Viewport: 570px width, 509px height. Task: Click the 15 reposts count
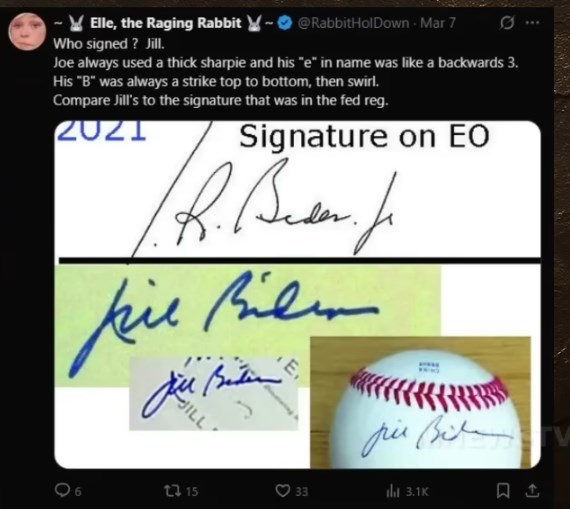(x=192, y=492)
